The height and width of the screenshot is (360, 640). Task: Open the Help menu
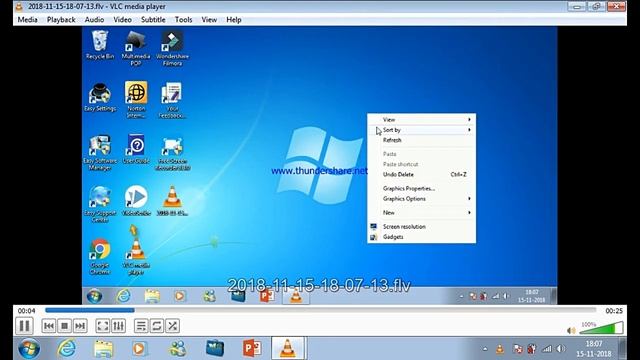point(233,20)
